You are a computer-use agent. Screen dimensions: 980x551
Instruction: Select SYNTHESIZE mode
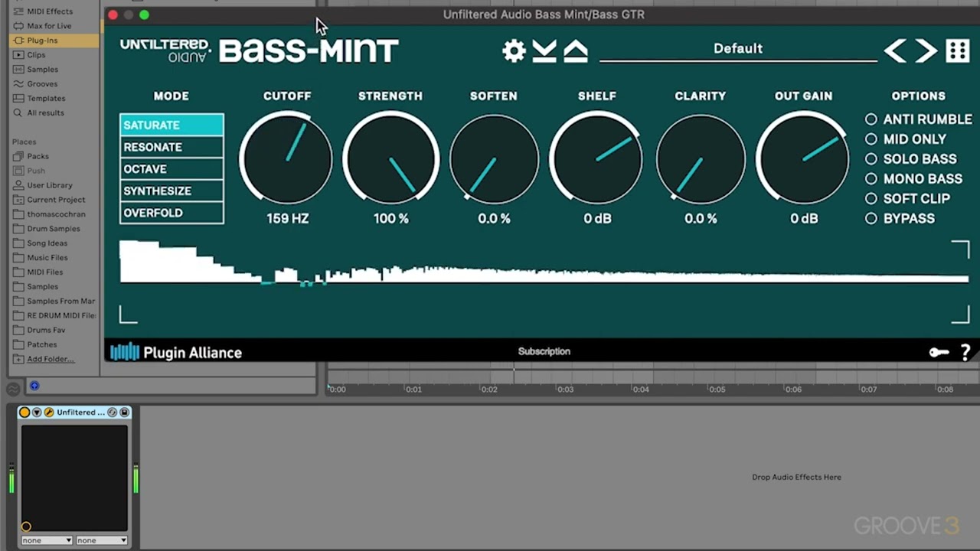[x=171, y=191]
